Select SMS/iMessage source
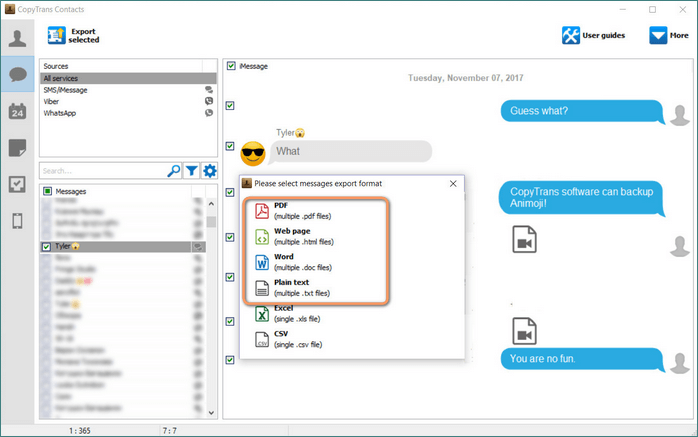This screenshot has width=698, height=437. point(128,90)
